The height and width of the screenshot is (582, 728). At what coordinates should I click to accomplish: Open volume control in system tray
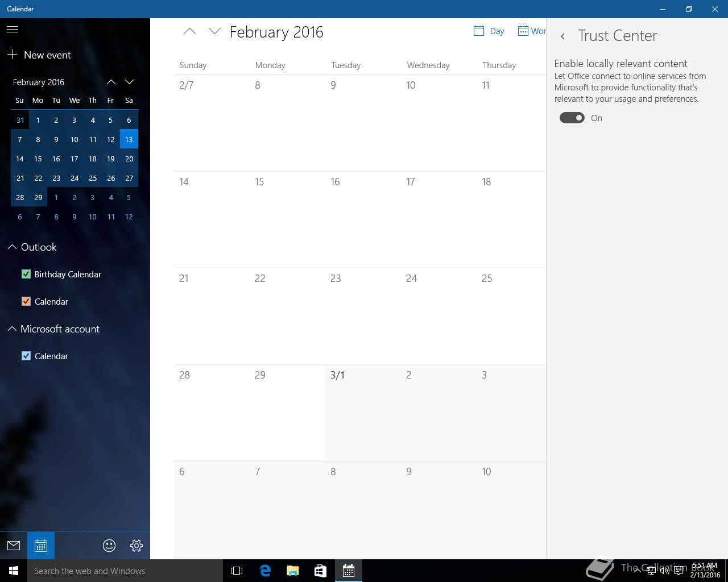(x=664, y=571)
